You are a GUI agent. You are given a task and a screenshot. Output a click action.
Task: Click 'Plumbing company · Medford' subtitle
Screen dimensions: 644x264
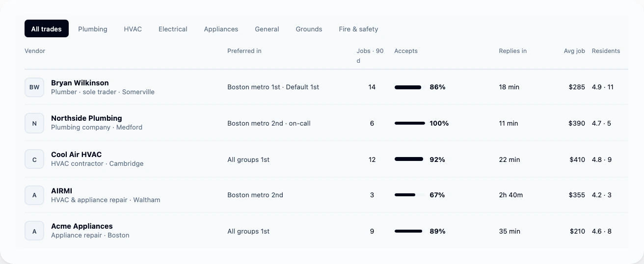[97, 128]
